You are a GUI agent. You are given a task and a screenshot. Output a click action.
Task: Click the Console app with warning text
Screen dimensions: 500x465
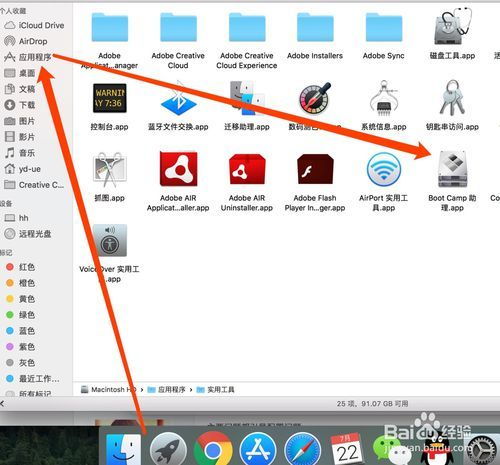coord(110,98)
